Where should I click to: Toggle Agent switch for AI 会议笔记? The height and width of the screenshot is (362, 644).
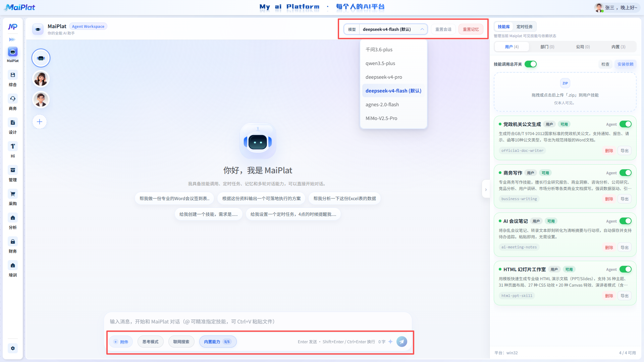pyautogui.click(x=626, y=221)
